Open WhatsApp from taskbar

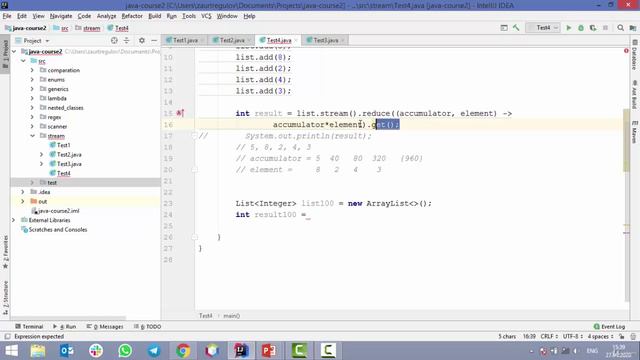point(125,351)
